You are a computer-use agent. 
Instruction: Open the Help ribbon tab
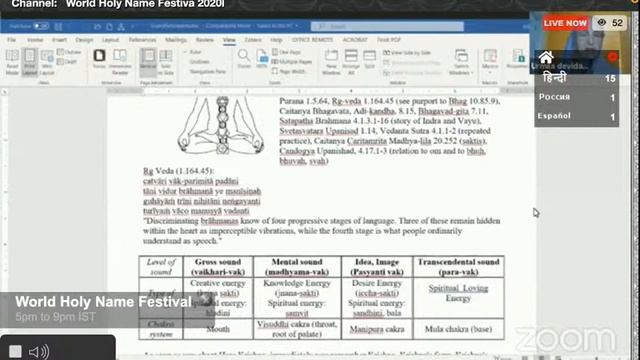pyautogui.click(x=276, y=40)
